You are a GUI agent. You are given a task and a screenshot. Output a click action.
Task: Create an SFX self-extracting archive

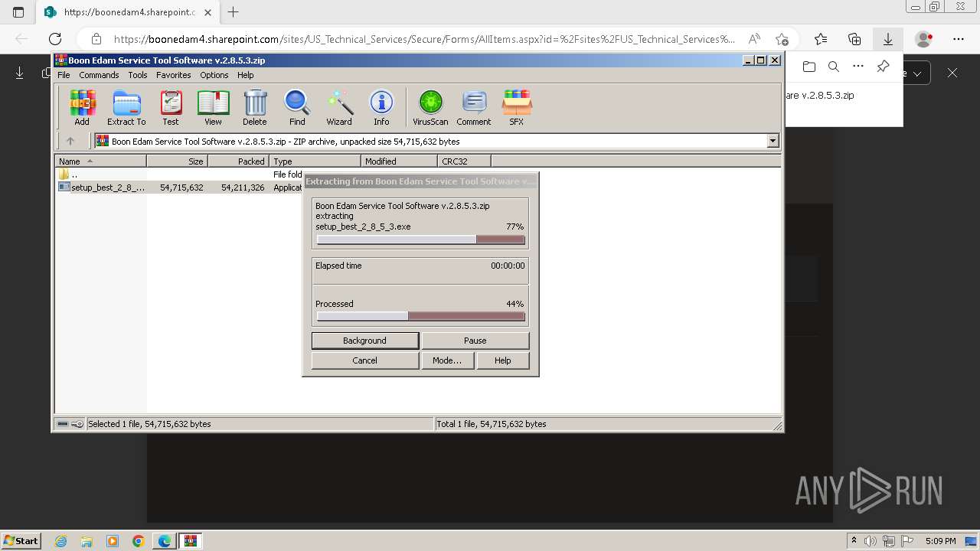pos(517,108)
